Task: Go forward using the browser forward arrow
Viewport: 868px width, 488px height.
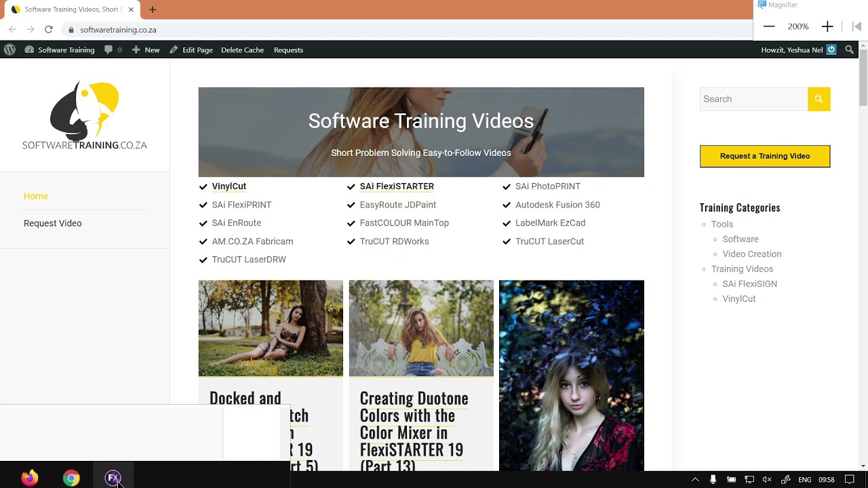Action: click(31, 29)
